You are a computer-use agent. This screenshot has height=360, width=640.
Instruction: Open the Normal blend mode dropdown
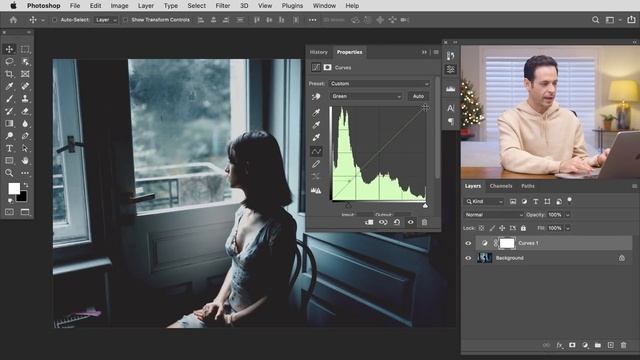click(494, 215)
